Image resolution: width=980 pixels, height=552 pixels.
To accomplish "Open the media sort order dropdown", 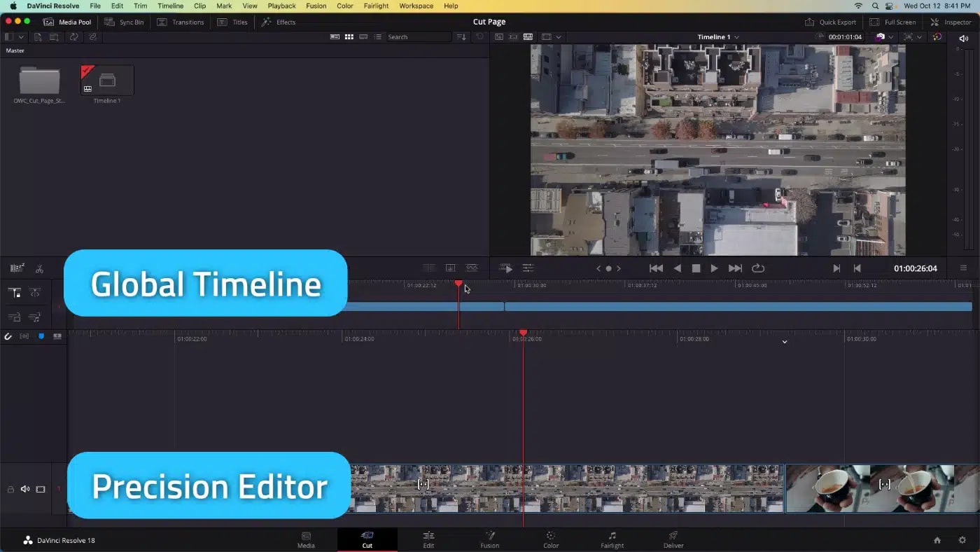I will coord(461,36).
